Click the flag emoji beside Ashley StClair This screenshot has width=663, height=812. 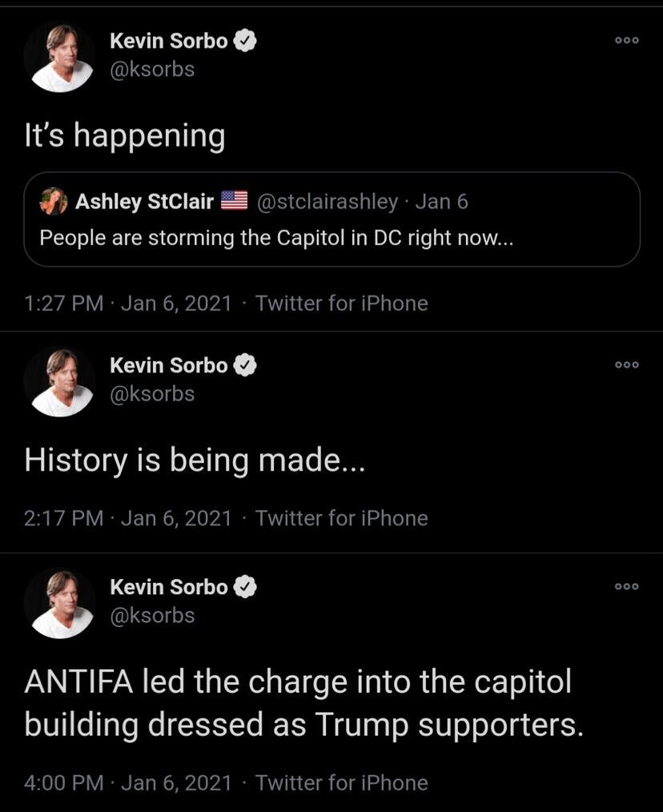(x=234, y=201)
